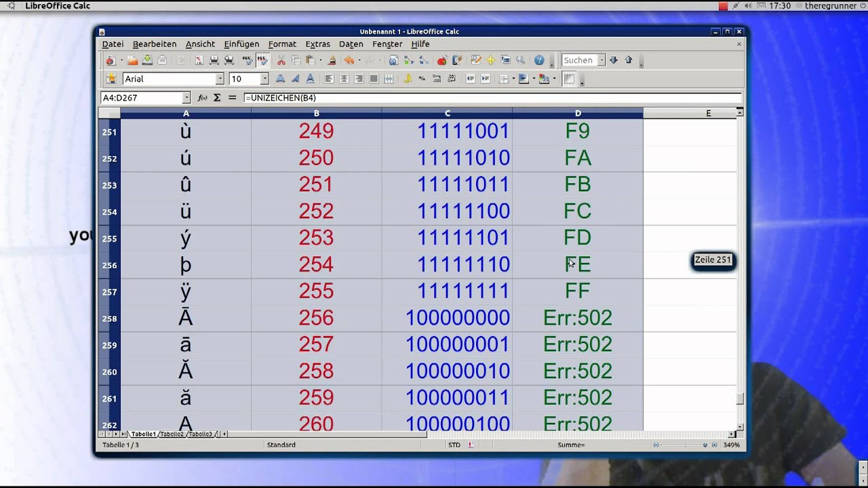Screen dimensions: 868x488
Task: Click the STD selection mode indicator
Action: coord(454,445)
